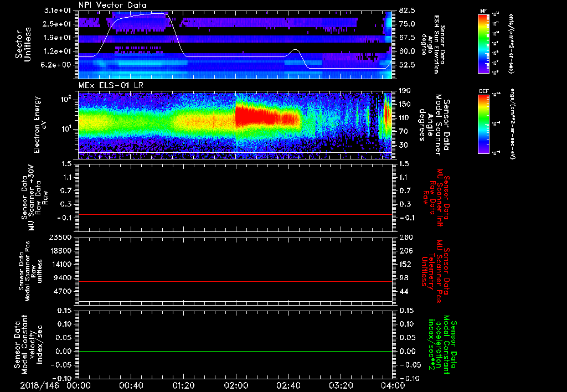Click the '260' telemetry position tick
This screenshot has height=392, width=567.
tap(405, 238)
